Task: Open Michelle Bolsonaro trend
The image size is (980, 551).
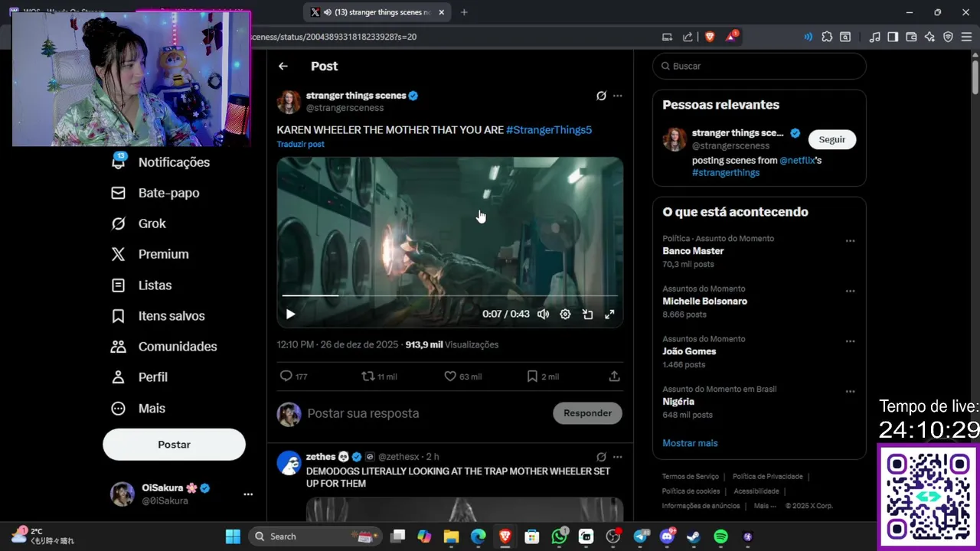Action: [x=704, y=301]
